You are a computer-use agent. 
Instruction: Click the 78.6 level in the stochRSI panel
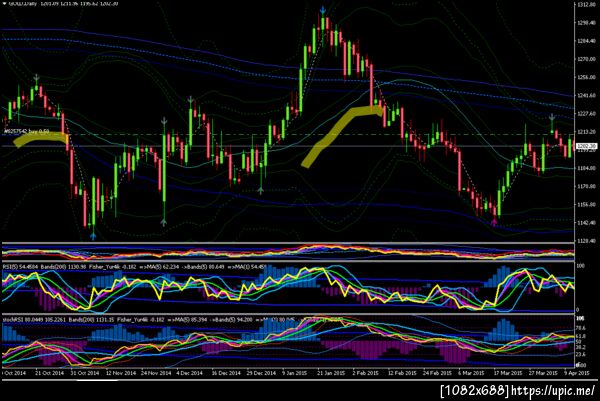[x=581, y=328]
